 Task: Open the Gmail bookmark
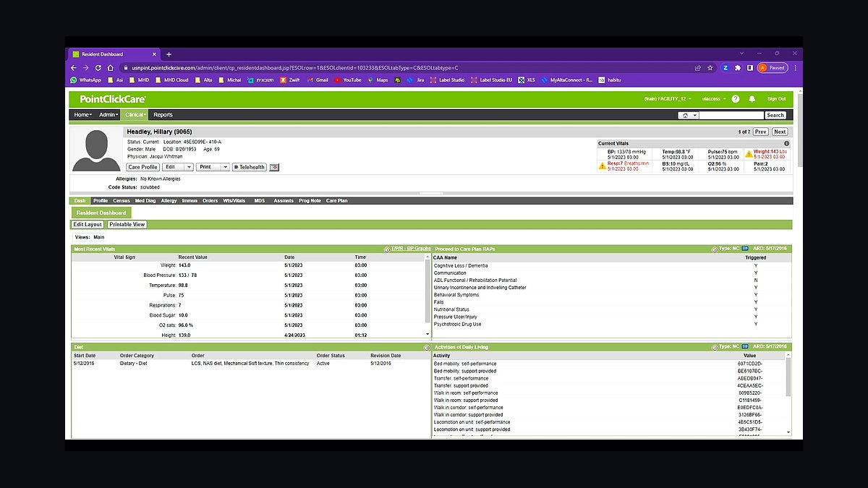tap(318, 80)
